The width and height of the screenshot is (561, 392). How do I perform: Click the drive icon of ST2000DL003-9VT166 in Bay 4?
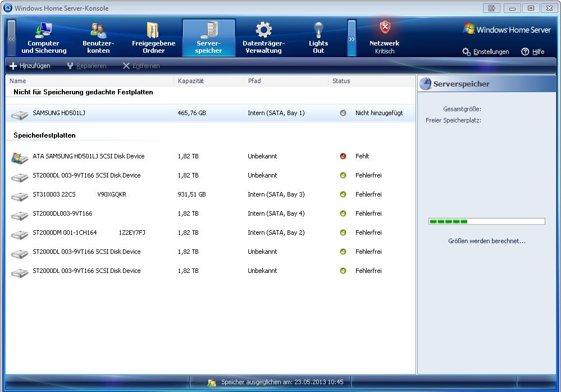point(20,215)
